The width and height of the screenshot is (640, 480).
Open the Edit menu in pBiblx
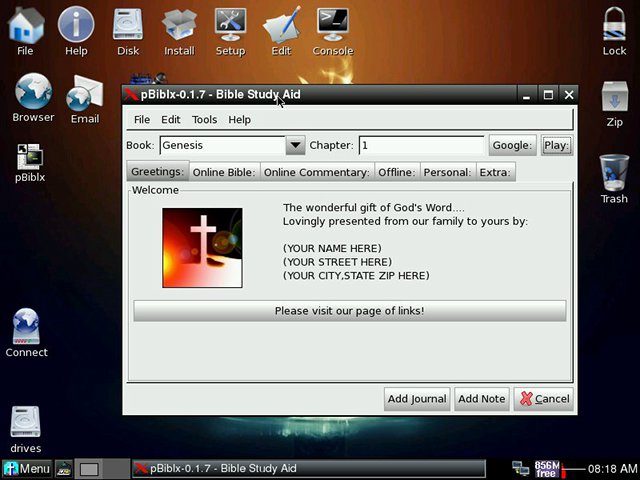coord(171,120)
